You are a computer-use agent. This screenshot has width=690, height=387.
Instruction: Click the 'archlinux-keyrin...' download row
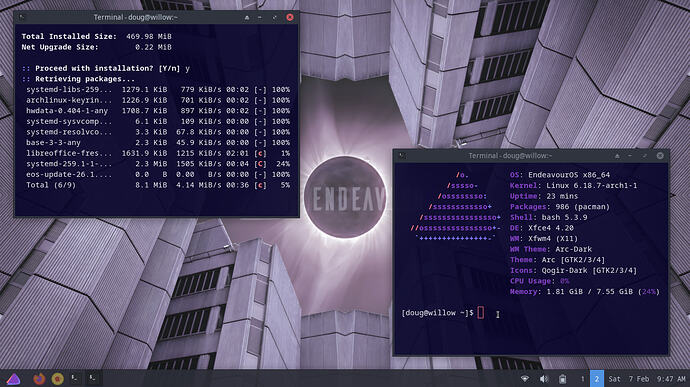[158, 100]
